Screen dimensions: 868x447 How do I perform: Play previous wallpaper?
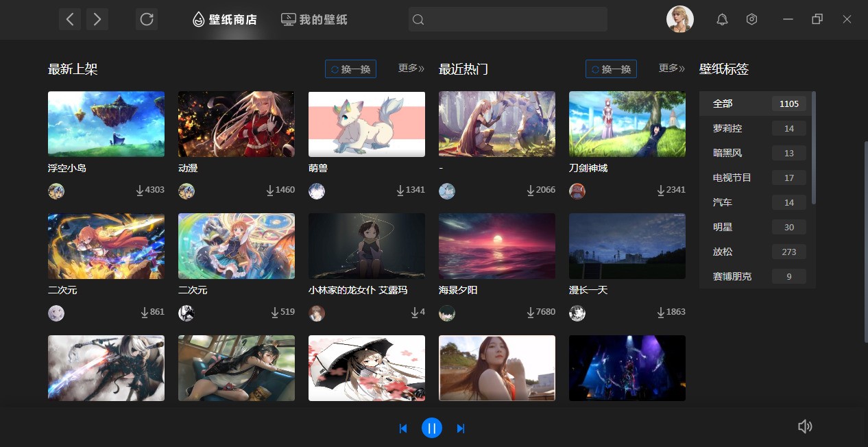click(x=403, y=428)
